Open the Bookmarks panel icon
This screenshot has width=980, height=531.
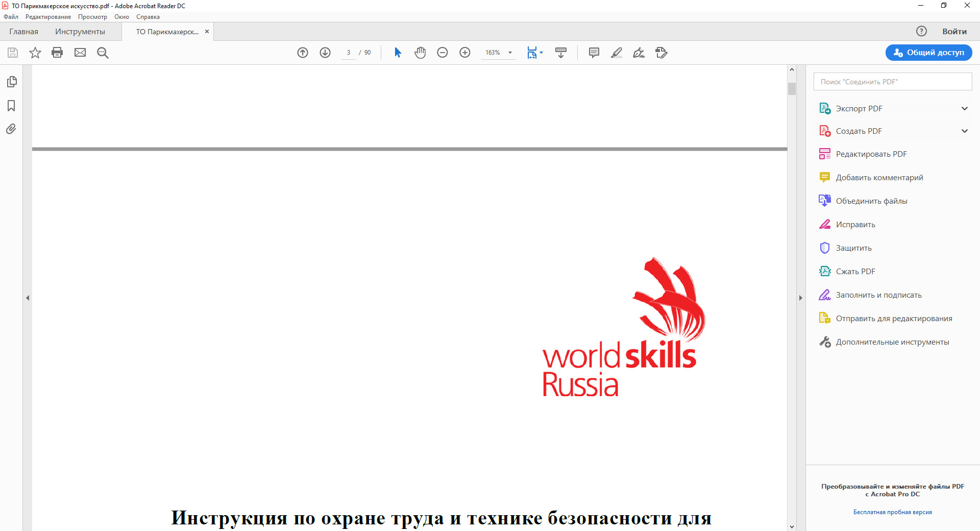pos(11,106)
